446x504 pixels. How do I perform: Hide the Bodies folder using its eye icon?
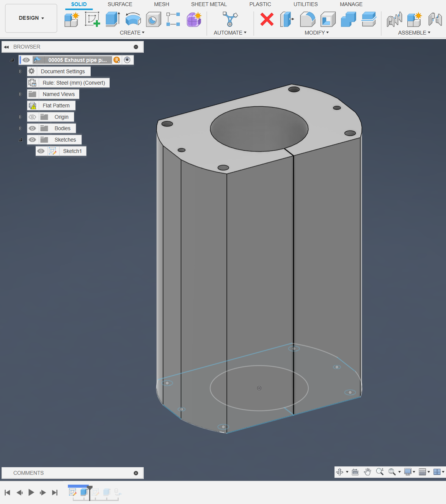tap(33, 128)
